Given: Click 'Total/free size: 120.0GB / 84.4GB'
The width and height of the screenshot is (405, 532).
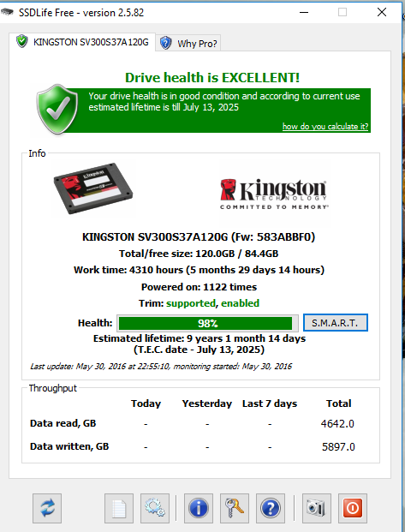Looking at the screenshot, I should (199, 254).
